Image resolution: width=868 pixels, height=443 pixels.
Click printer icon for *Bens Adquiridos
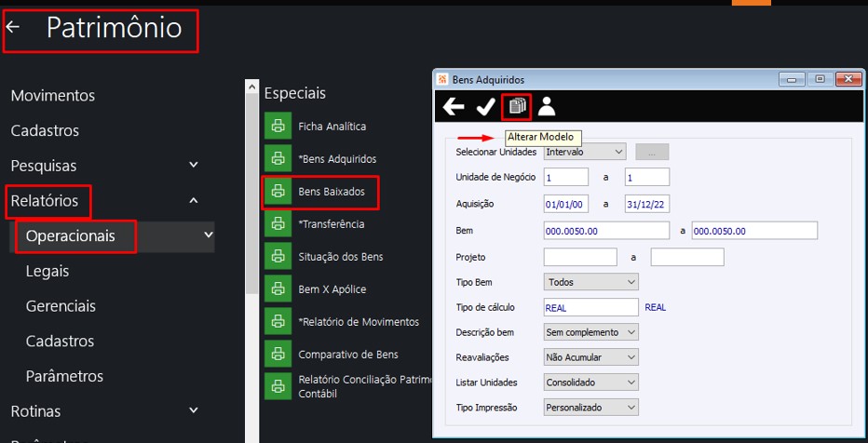tap(278, 159)
